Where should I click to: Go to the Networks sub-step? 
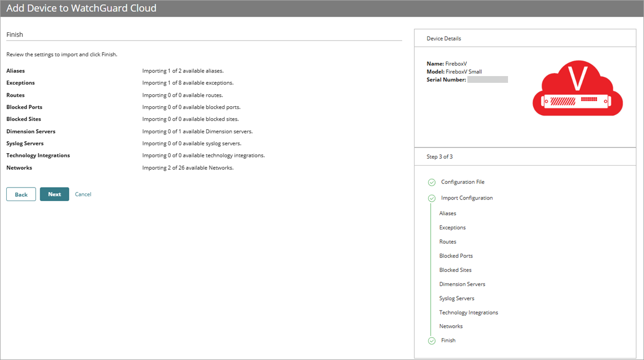tap(451, 326)
